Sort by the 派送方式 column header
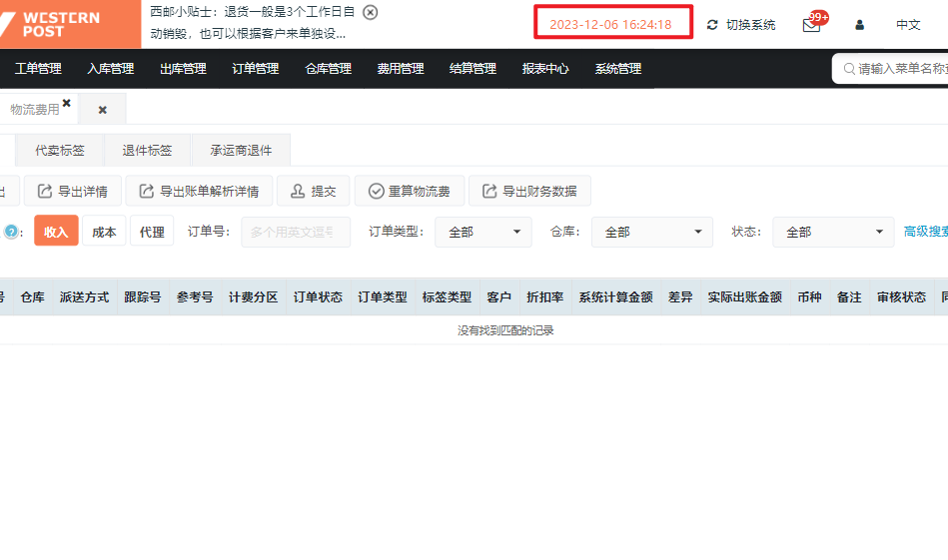This screenshot has height=560, width=948. pyautogui.click(x=85, y=297)
